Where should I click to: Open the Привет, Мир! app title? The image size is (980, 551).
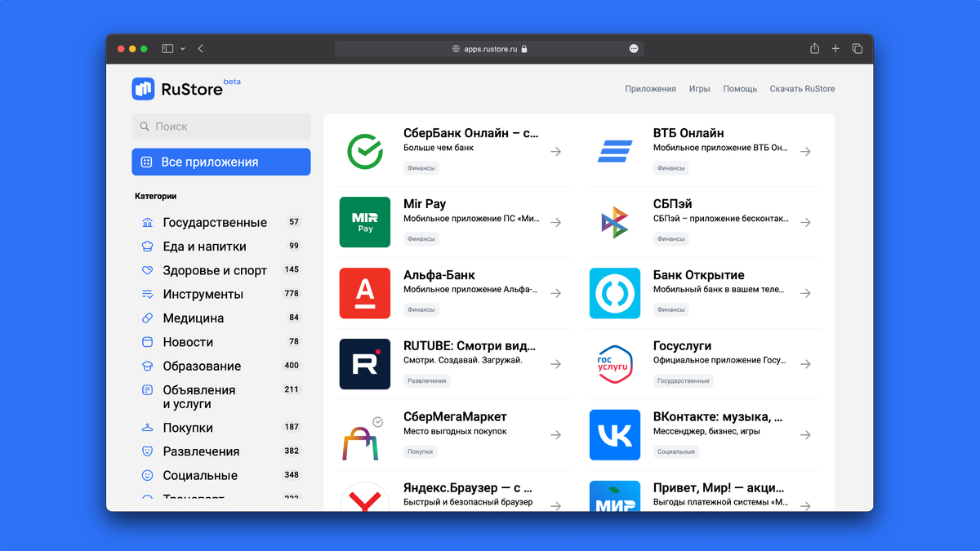point(719,488)
